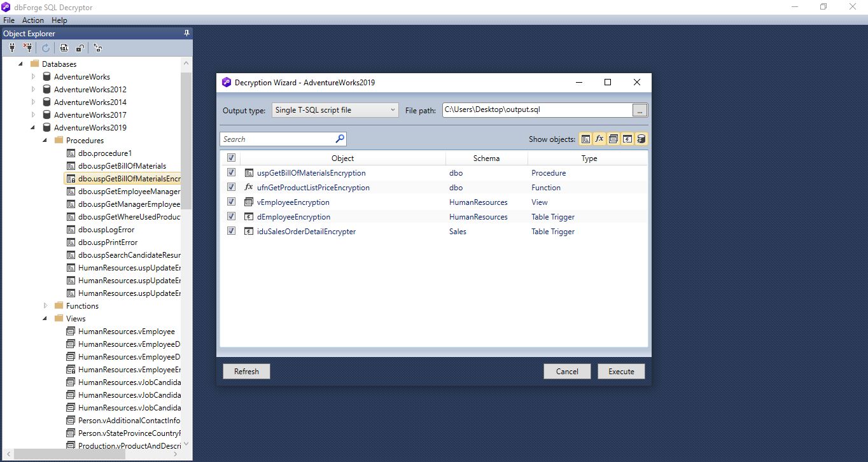This screenshot has width=868, height=462.
Task: Uncheck the select-all checkbox in column header
Action: pos(231,157)
